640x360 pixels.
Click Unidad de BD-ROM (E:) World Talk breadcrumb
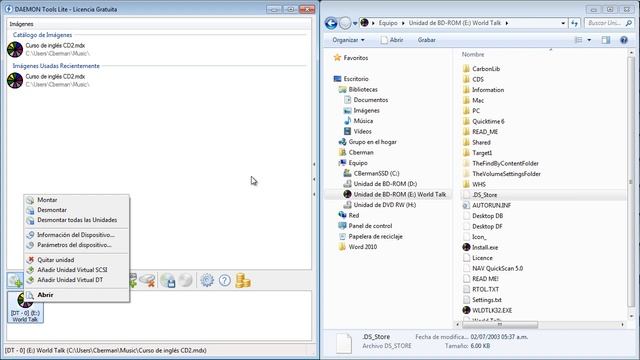tap(455, 23)
